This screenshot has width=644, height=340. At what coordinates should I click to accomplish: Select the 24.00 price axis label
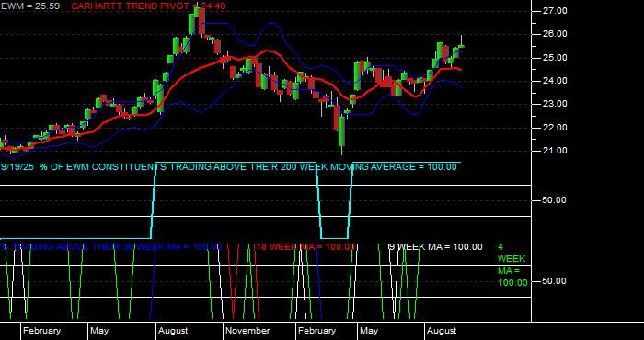click(556, 81)
